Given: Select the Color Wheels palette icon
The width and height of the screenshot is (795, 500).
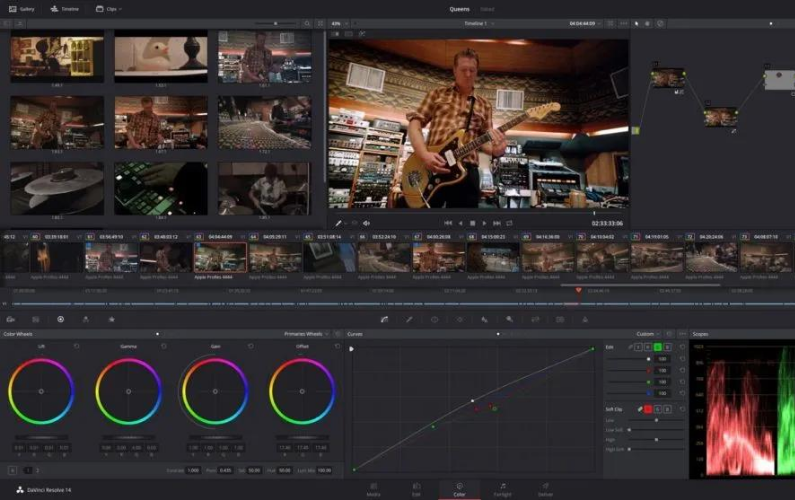Looking at the screenshot, I should pyautogui.click(x=60, y=319).
